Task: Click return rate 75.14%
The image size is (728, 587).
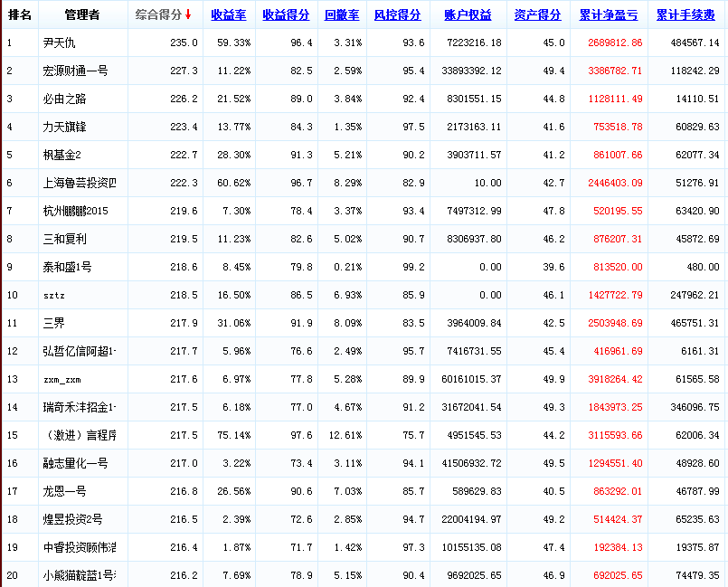Action: point(234,435)
